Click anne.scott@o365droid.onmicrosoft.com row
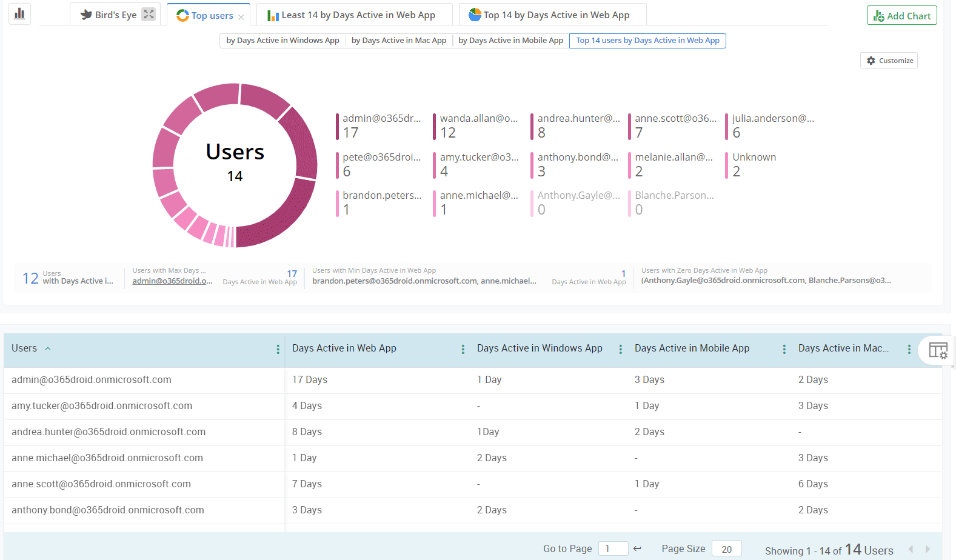 473,484
